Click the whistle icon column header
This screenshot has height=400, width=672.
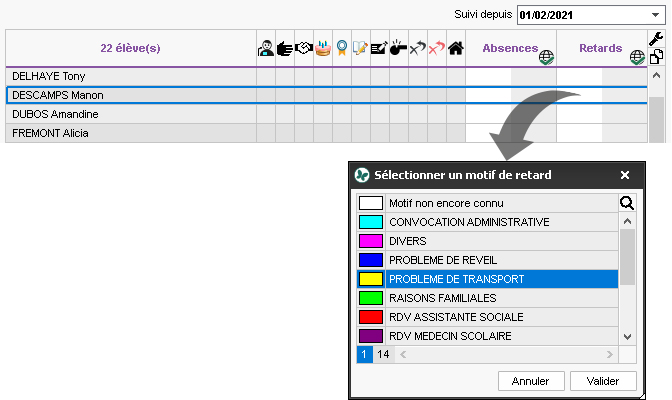[x=399, y=48]
